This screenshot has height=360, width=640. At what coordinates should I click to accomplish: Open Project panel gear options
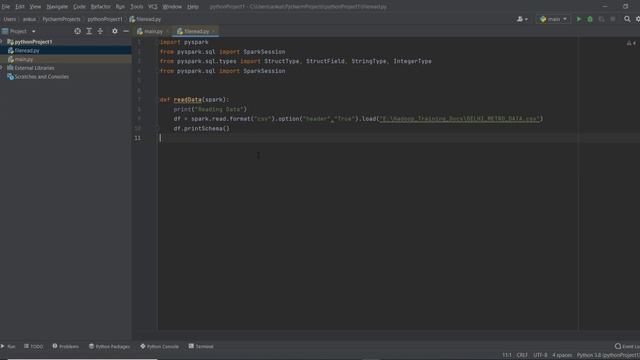tap(115, 31)
